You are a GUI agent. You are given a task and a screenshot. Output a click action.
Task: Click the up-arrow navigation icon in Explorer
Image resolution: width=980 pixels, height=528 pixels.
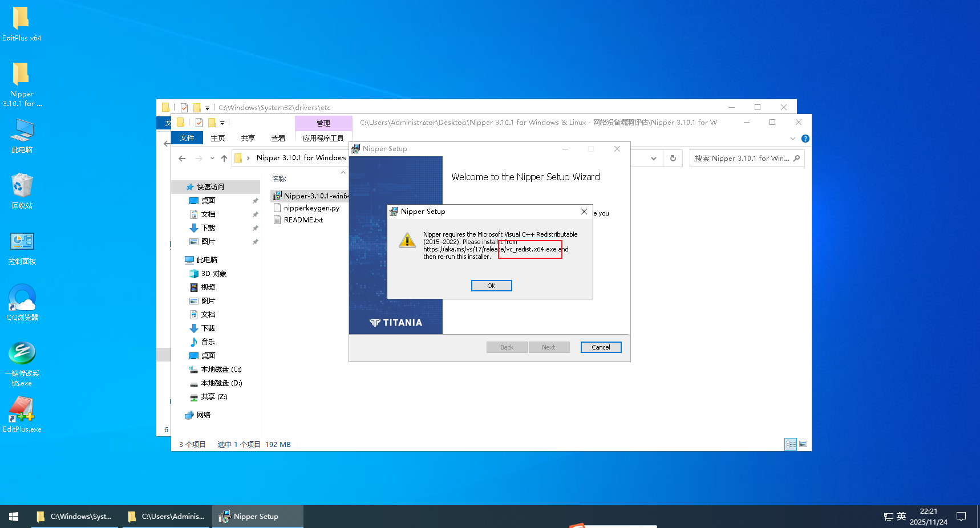click(x=224, y=159)
